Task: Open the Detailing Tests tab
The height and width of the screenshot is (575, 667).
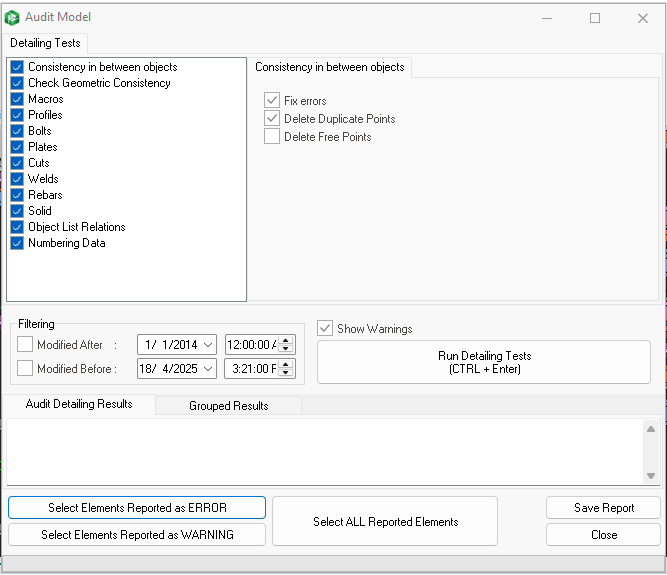Action: [45, 44]
